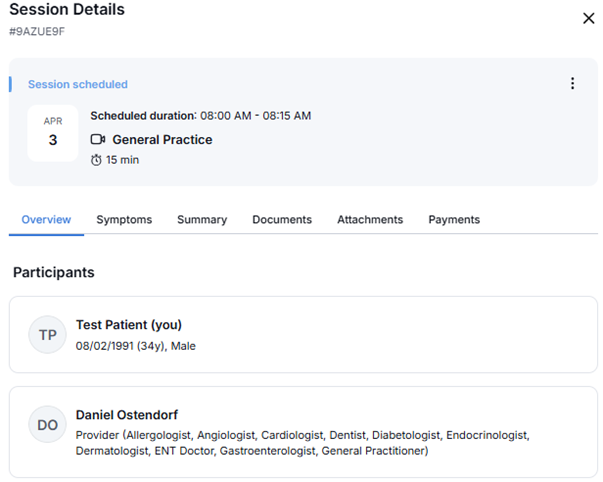
Task: Switch to the Payments tab
Action: [454, 220]
